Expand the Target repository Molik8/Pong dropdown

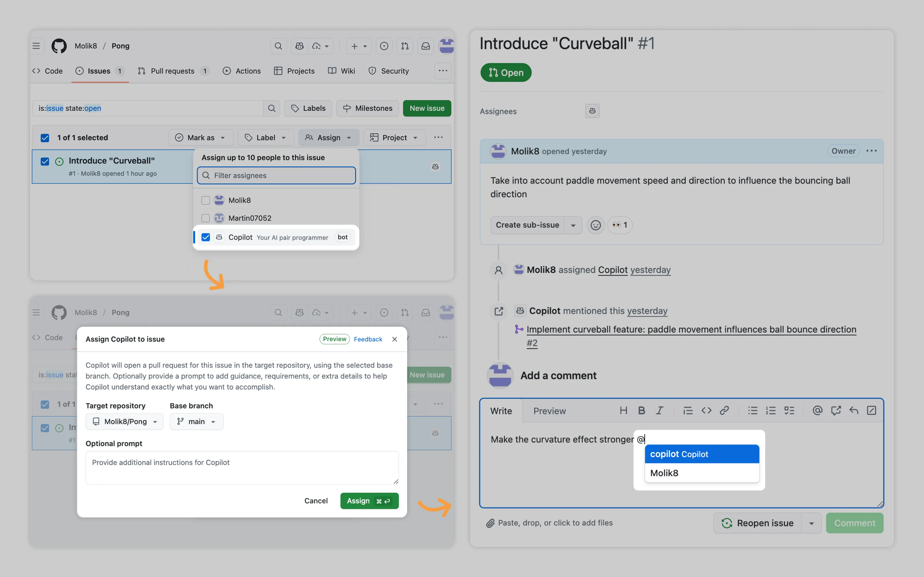point(125,422)
